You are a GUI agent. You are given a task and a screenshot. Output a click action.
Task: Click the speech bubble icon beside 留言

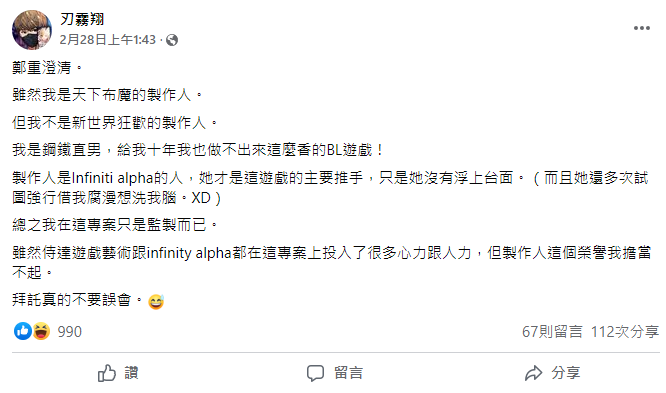[x=316, y=373]
